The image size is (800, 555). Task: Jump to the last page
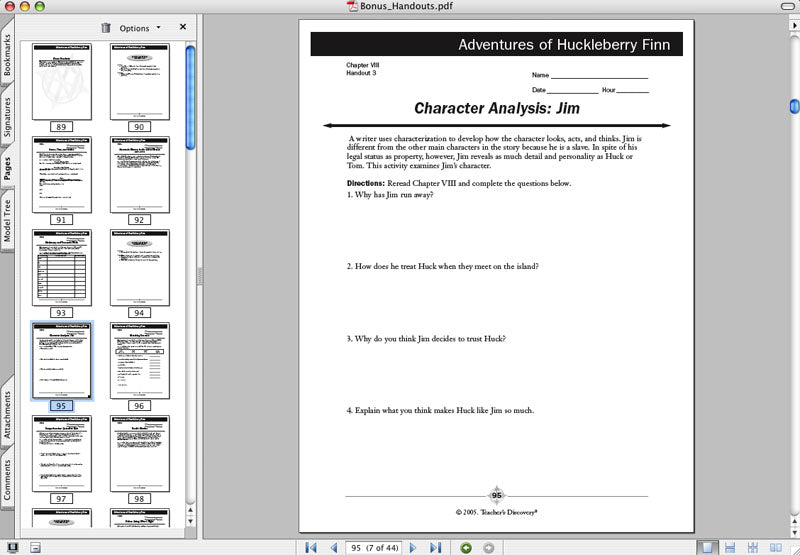[435, 548]
